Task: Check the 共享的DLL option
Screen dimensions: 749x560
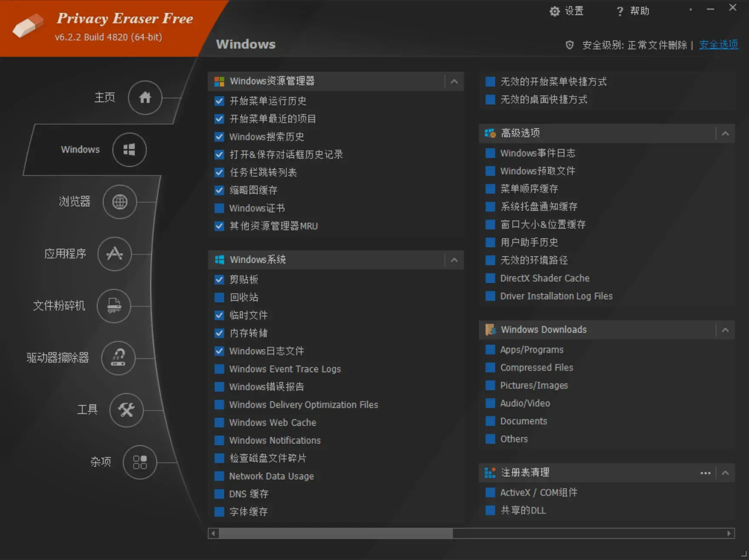Action: (x=490, y=510)
